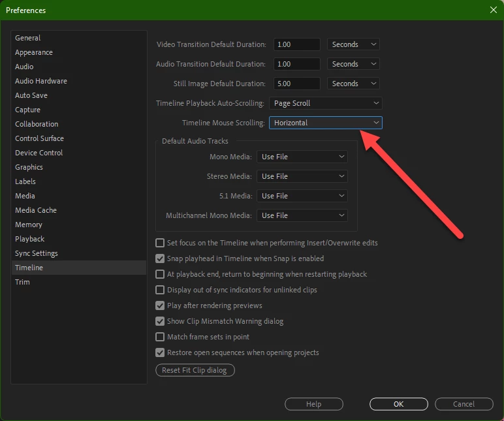Click the Help button
This screenshot has width=504, height=421.
pos(314,404)
